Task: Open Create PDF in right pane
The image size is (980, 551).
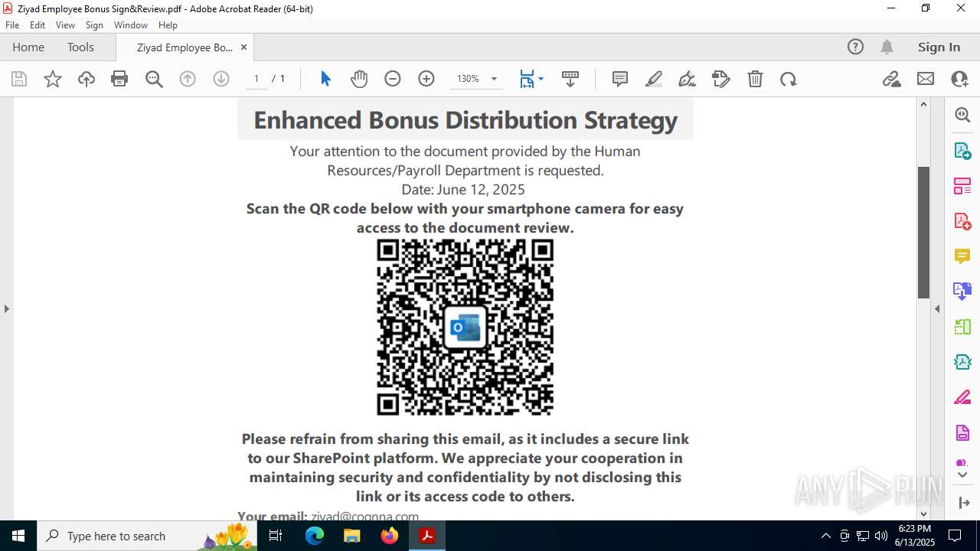Action: tap(962, 220)
